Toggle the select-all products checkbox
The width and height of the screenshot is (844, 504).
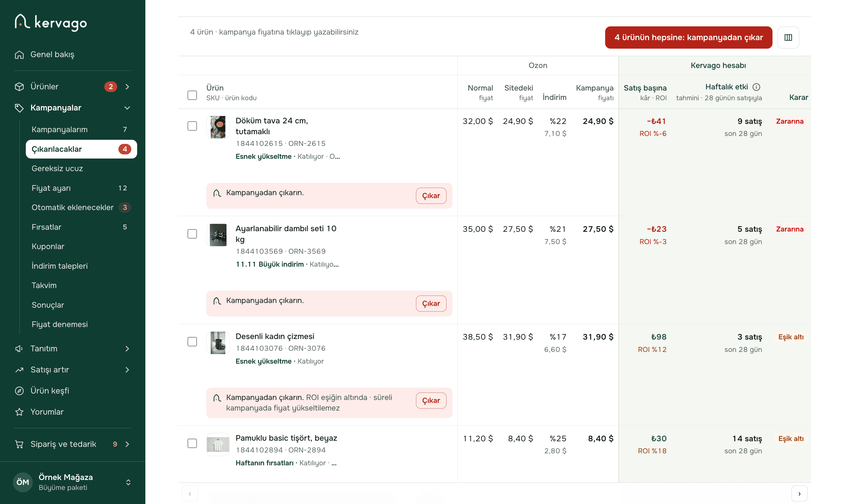point(192,95)
